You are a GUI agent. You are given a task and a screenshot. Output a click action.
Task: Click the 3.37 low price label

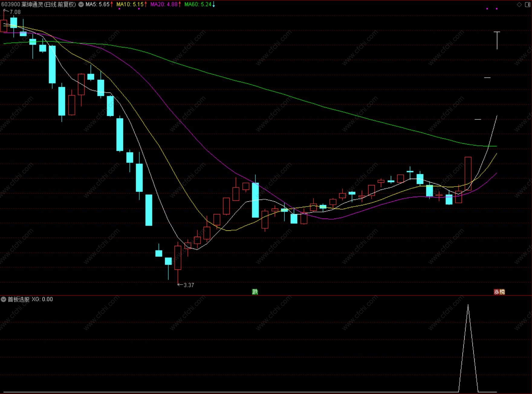[189, 285]
